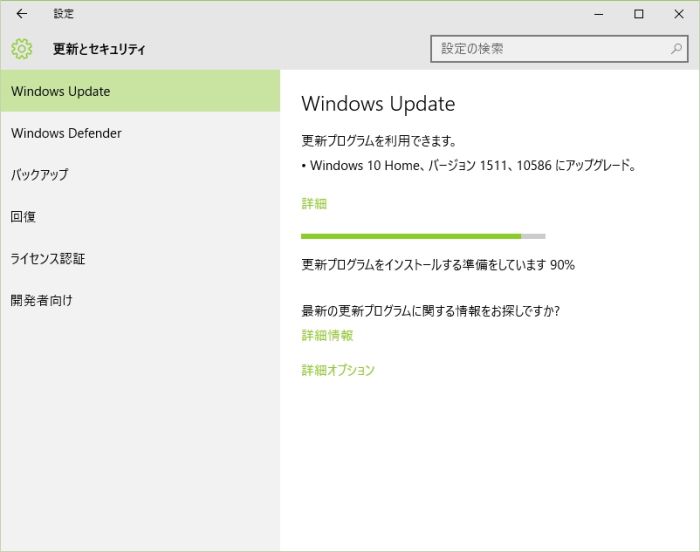Click the settings gear icon

22,48
